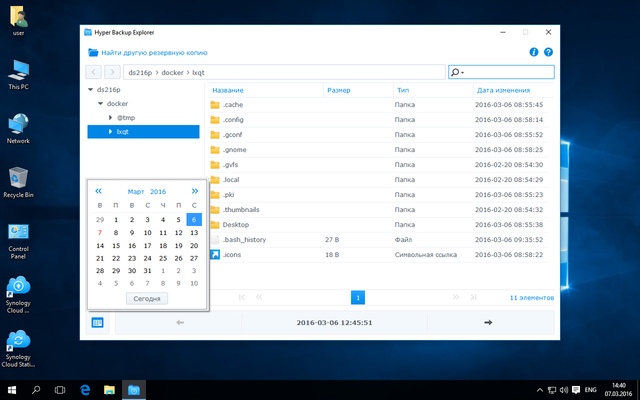
Task: Click the blue info icon
Action: [x=534, y=51]
